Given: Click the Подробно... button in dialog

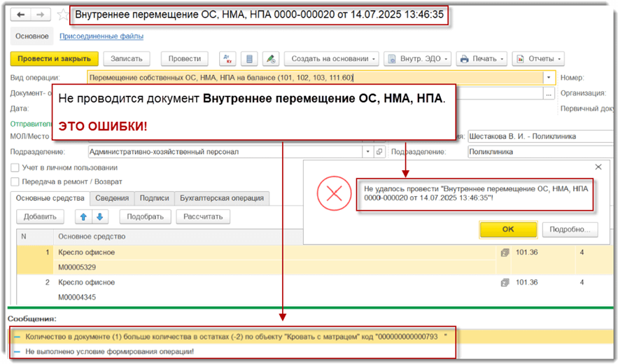Looking at the screenshot, I should (x=570, y=229).
